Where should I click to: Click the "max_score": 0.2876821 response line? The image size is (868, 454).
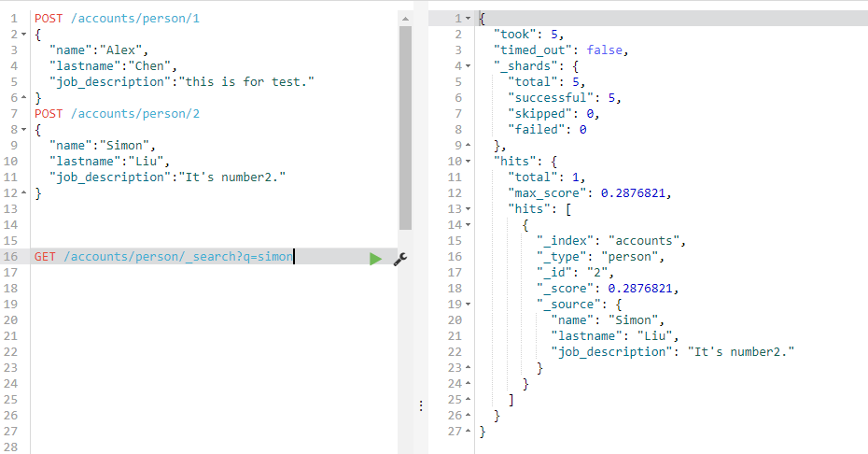590,193
